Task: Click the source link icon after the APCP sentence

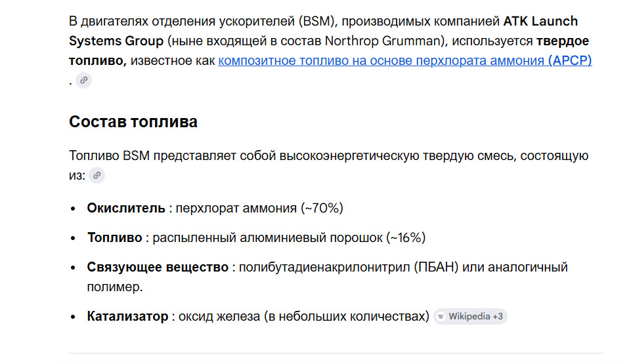Action: coord(83,81)
